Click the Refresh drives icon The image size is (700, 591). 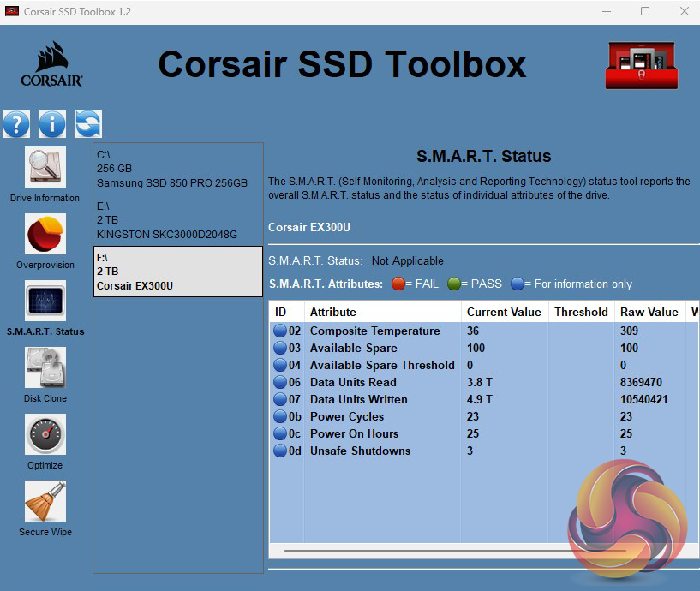(87, 124)
